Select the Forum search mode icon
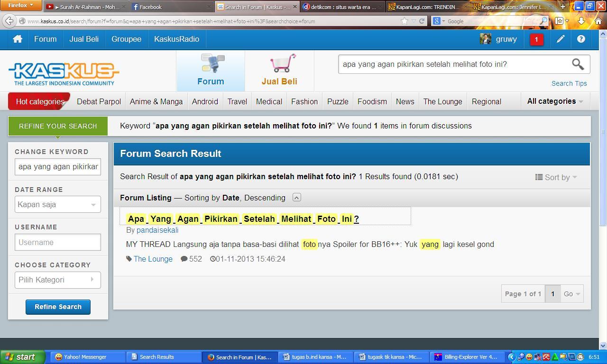Image resolution: width=607 pixels, height=364 pixels. (x=211, y=70)
